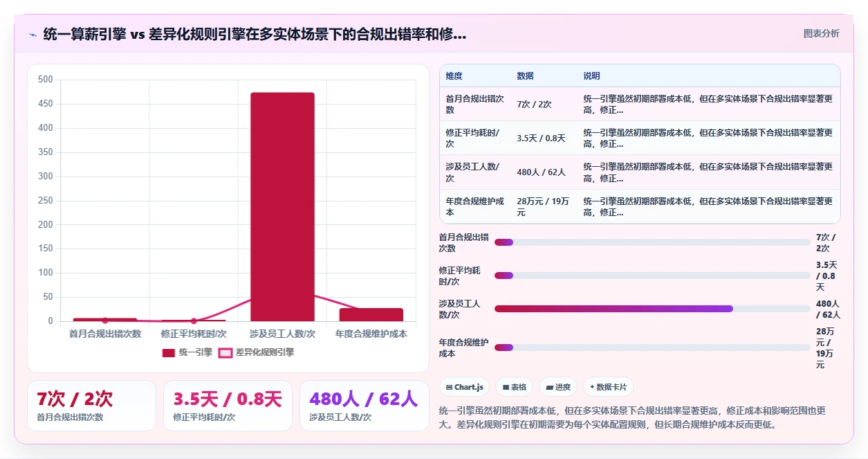868x459 pixels.
Task: Click table row label 年度合规维护成本
Action: pyautogui.click(x=475, y=206)
